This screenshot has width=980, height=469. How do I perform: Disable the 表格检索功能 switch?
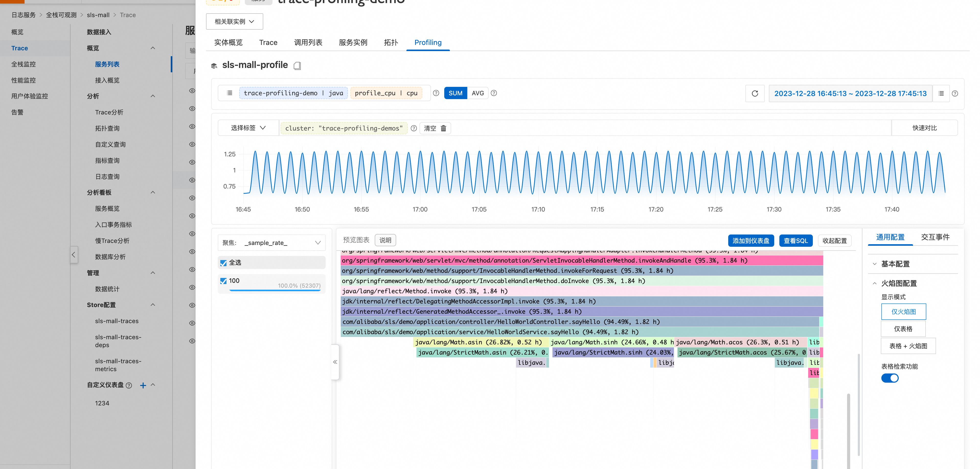tap(890, 378)
